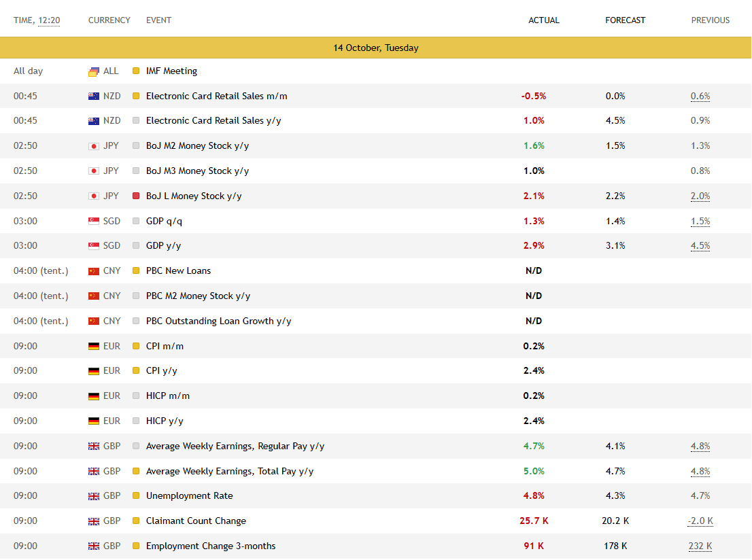Click the CURRENCY column header
The height and width of the screenshot is (560, 752).
click(109, 20)
